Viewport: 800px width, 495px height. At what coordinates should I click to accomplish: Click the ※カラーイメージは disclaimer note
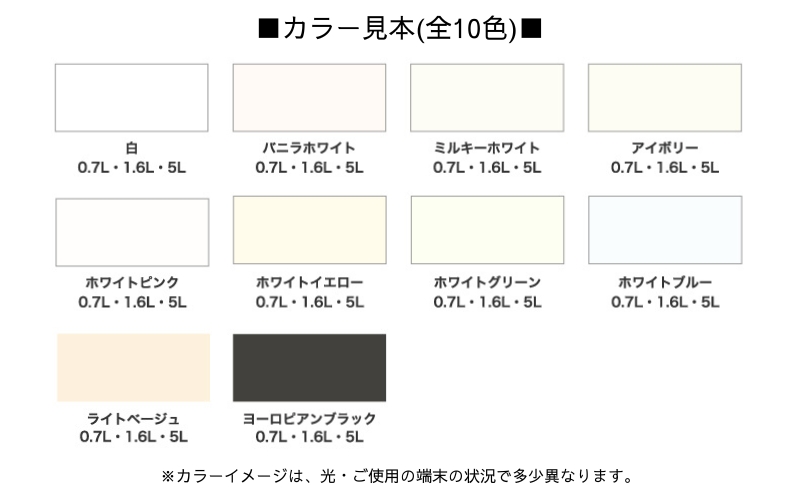tap(397, 476)
